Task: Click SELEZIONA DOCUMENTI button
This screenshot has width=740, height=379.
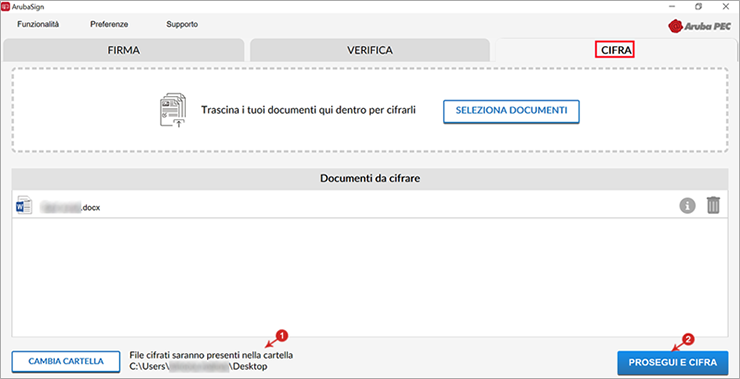Action: pyautogui.click(x=511, y=111)
